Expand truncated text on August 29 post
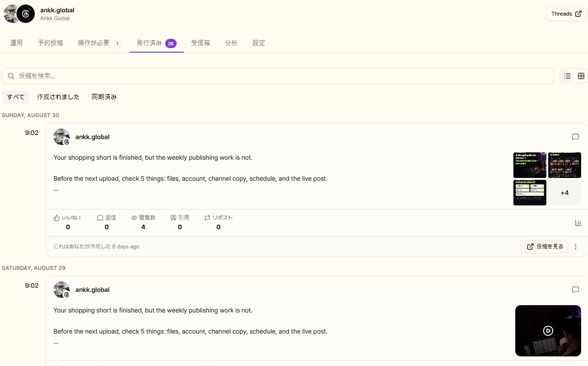 click(x=56, y=342)
